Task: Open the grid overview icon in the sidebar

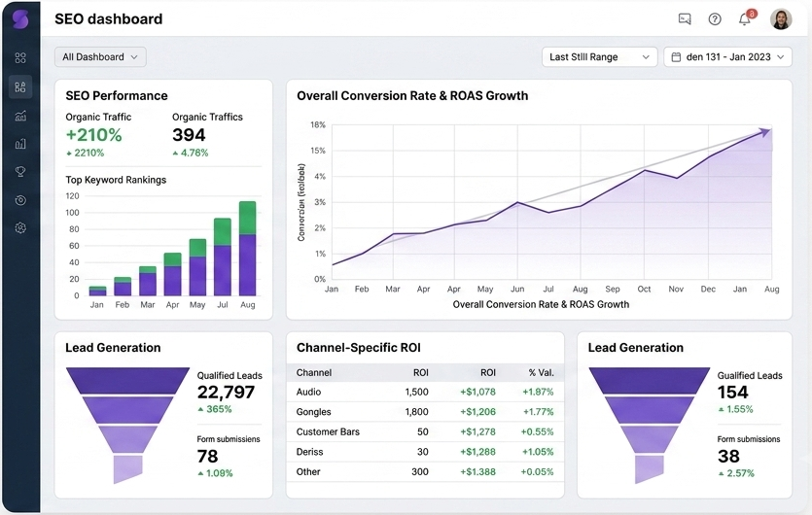Action: pos(20,58)
